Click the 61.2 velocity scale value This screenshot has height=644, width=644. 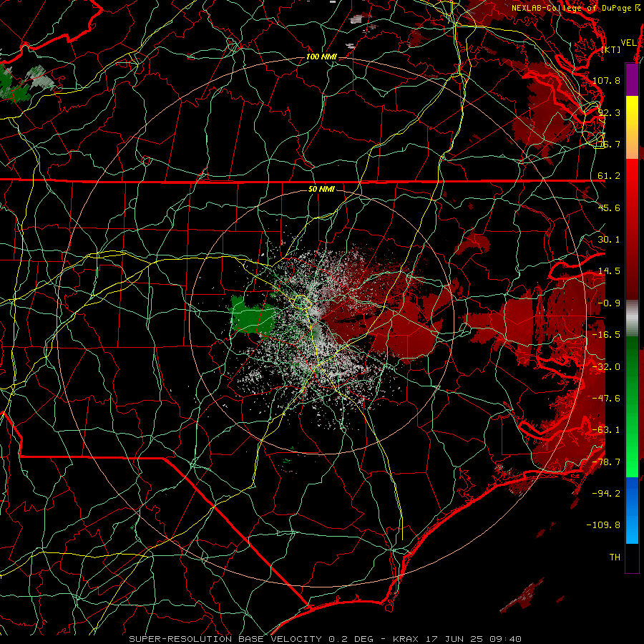click(x=609, y=176)
